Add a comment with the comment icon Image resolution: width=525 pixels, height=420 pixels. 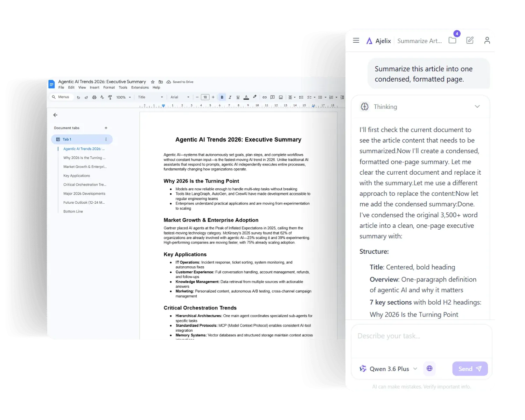pyautogui.click(x=273, y=97)
